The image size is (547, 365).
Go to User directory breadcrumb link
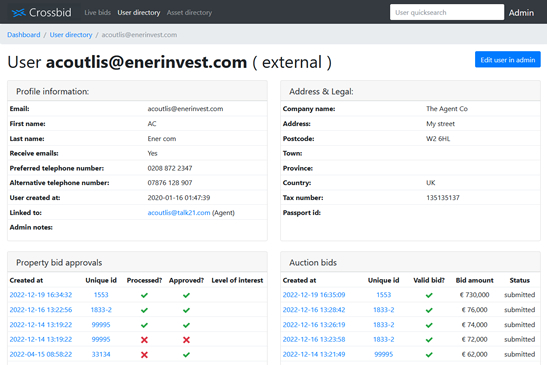click(71, 35)
